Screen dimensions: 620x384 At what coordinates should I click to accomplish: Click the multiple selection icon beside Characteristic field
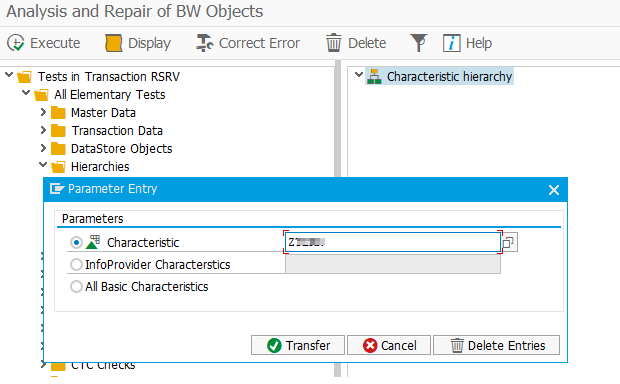click(x=509, y=242)
